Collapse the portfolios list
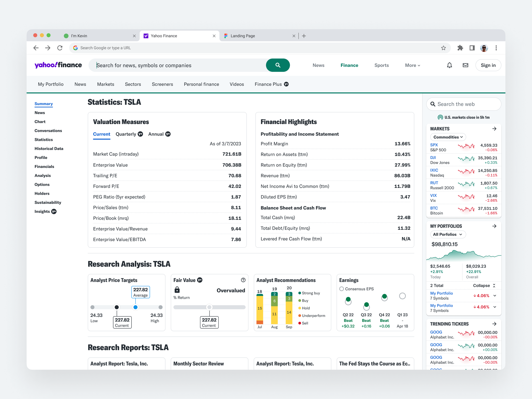The height and width of the screenshot is (399, 532). [484, 286]
